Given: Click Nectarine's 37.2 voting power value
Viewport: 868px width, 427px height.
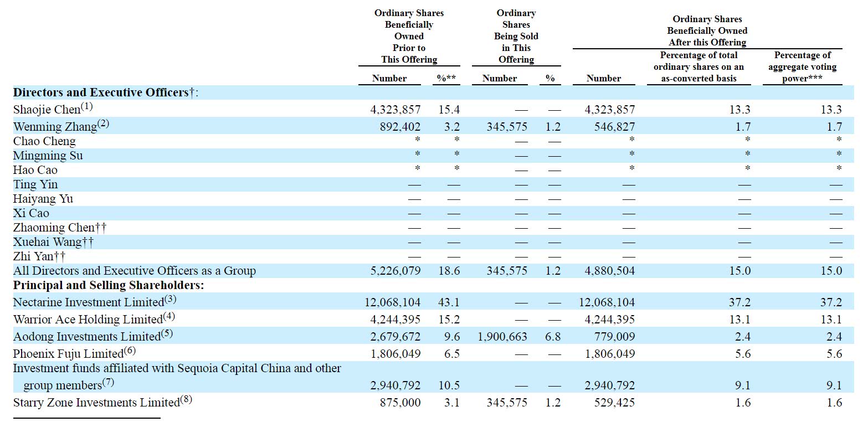Looking at the screenshot, I should pos(831,302).
